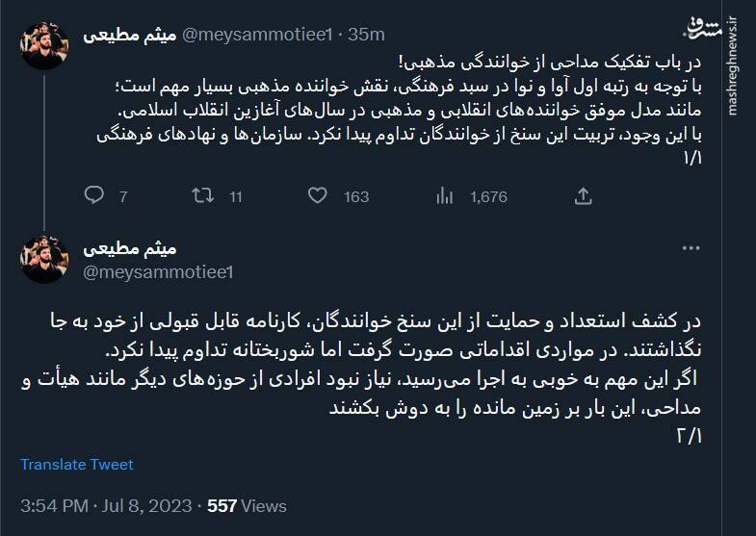This screenshot has height=536, width=756.
Task: Open the second tweet's profile picture
Action: [46, 260]
